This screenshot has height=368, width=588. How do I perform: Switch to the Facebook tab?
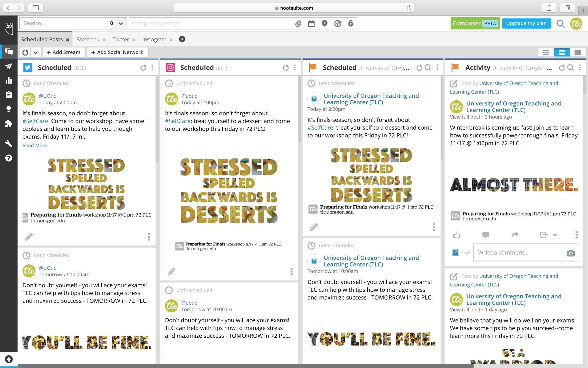[x=87, y=39]
